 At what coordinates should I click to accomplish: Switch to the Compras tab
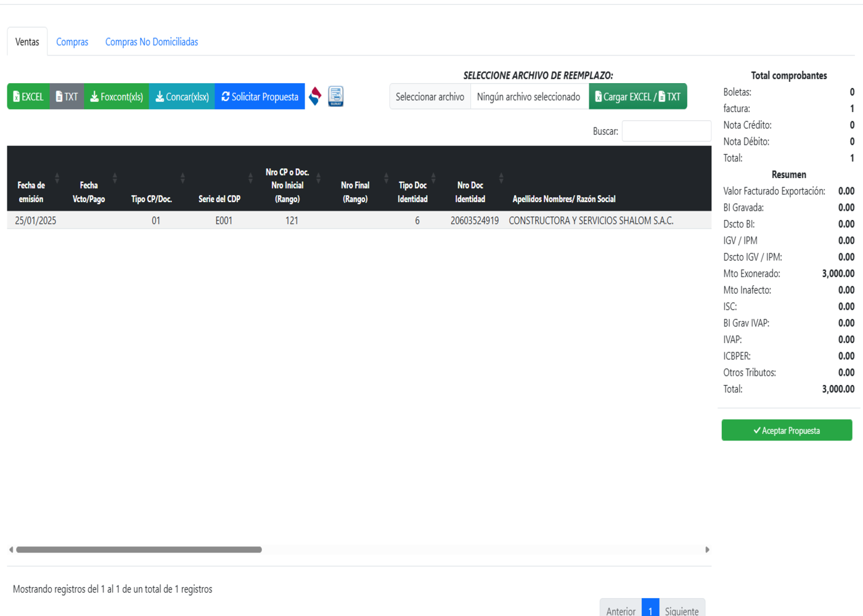72,42
